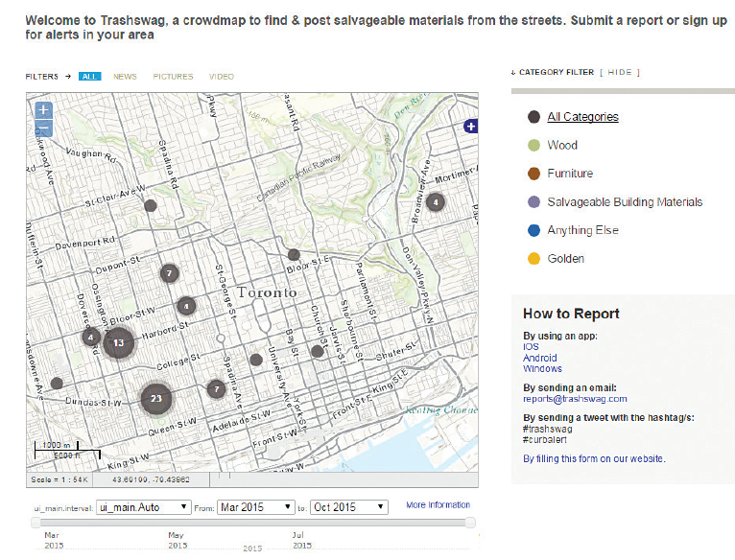The image size is (735, 560).
Task: Hide the category filter panel
Action: click(x=620, y=72)
